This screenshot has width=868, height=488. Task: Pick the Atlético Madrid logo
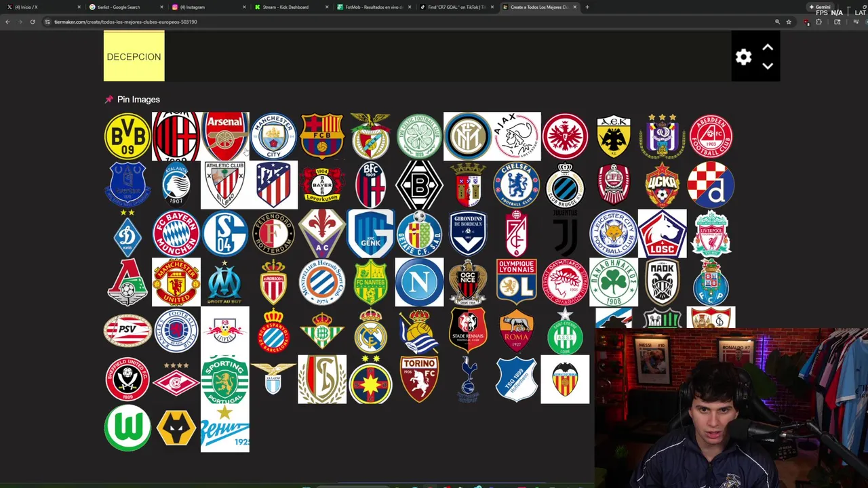click(x=273, y=185)
